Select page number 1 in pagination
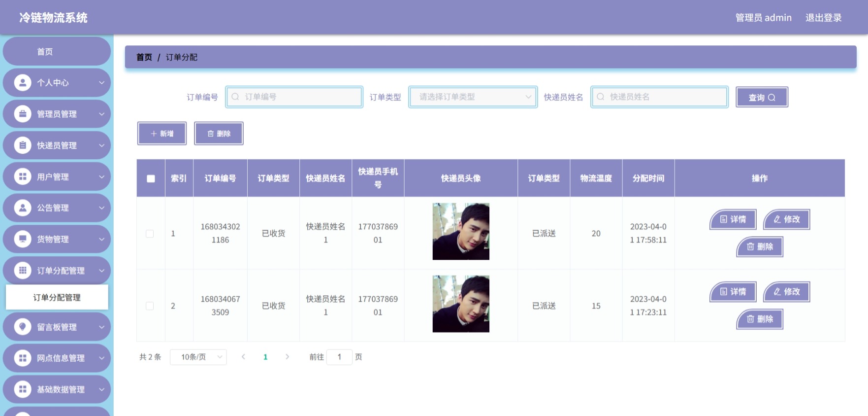Image resolution: width=868 pixels, height=416 pixels. tap(265, 357)
